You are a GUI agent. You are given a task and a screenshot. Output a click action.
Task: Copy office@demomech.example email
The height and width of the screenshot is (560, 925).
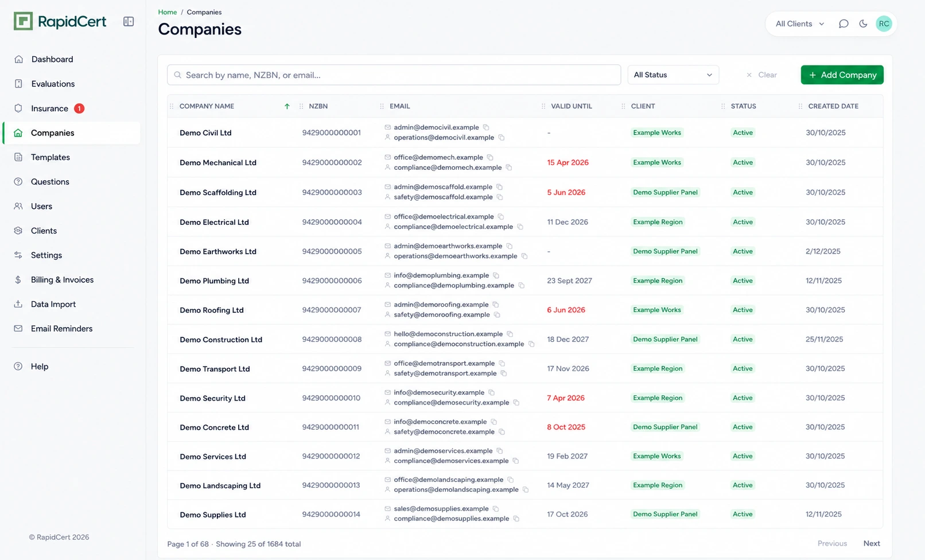coord(490,157)
